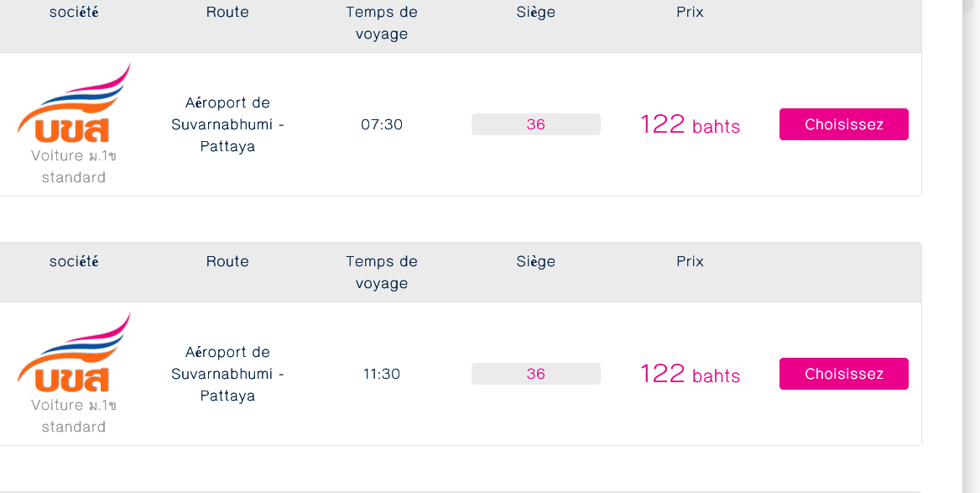The height and width of the screenshot is (493, 980).
Task: Click 122 bahts price of 07:30 trip
Action: pyautogui.click(x=690, y=125)
